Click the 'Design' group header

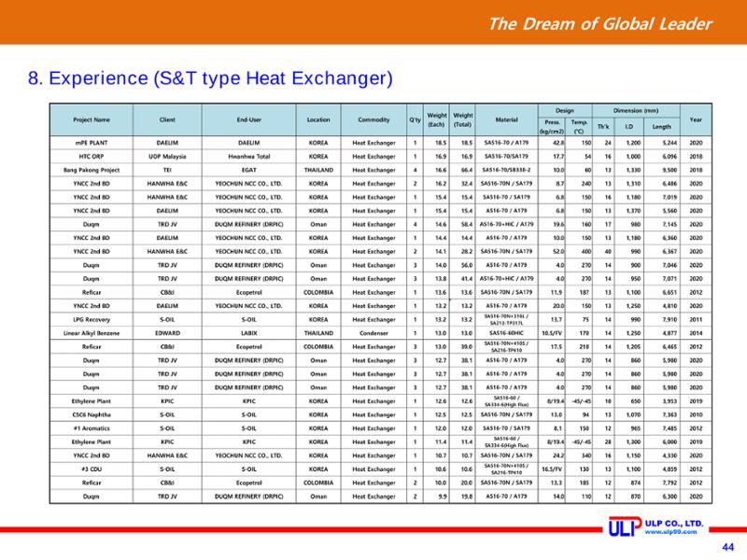click(x=565, y=110)
